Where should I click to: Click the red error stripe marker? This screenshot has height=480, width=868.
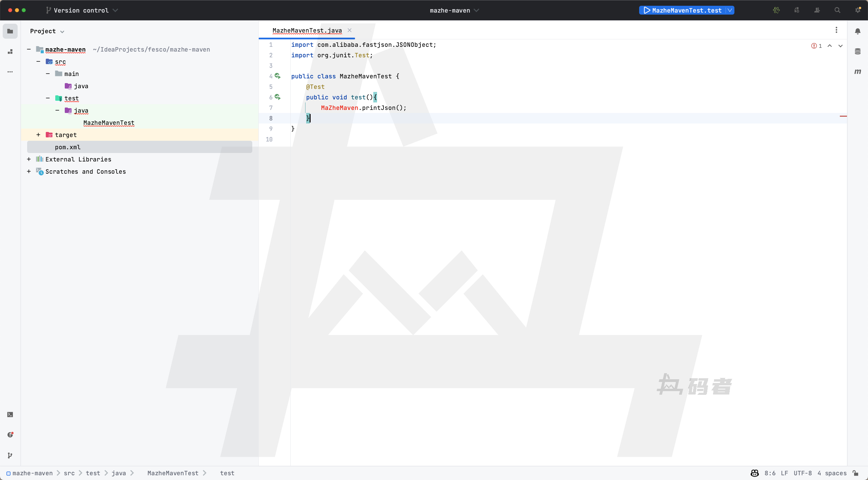pos(843,116)
